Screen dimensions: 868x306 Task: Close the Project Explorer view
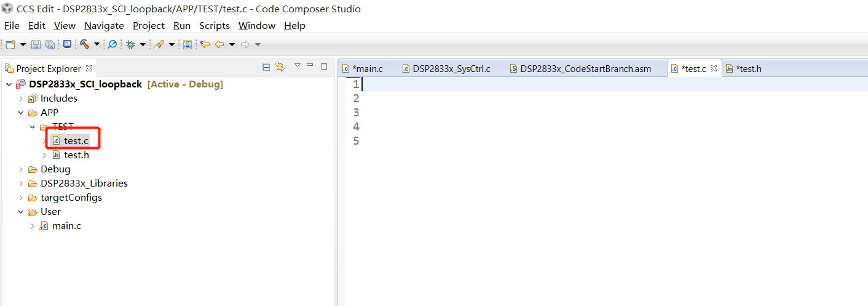89,68
